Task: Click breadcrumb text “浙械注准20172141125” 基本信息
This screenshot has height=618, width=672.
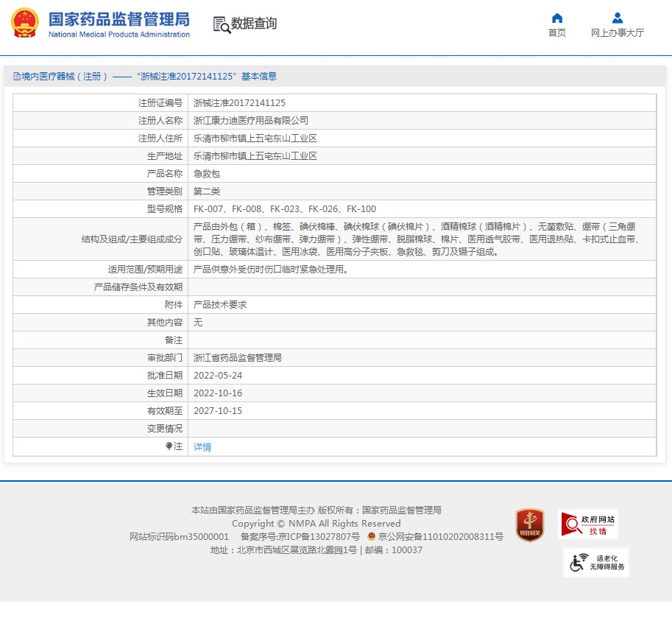Action: tap(207, 77)
